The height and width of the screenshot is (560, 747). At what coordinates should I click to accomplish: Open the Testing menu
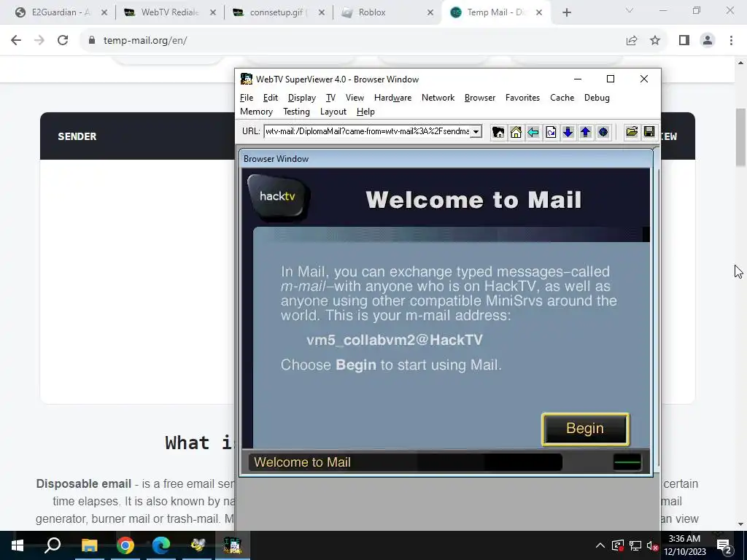tap(296, 112)
